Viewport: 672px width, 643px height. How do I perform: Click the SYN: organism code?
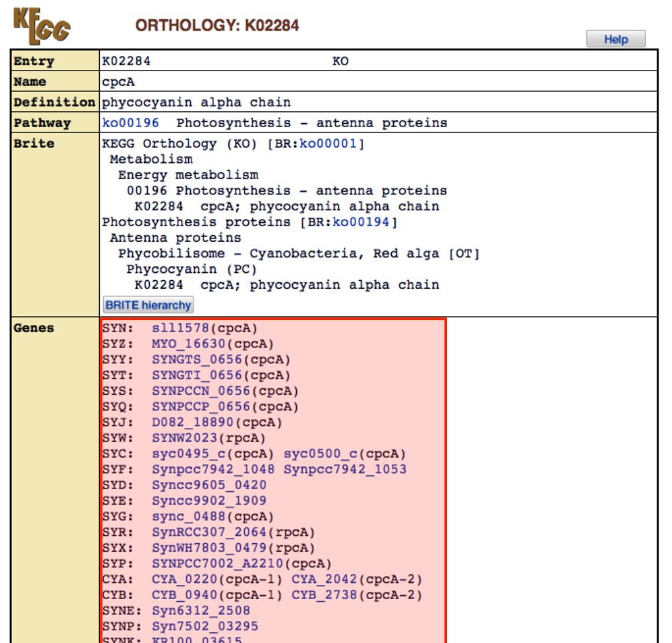click(118, 328)
